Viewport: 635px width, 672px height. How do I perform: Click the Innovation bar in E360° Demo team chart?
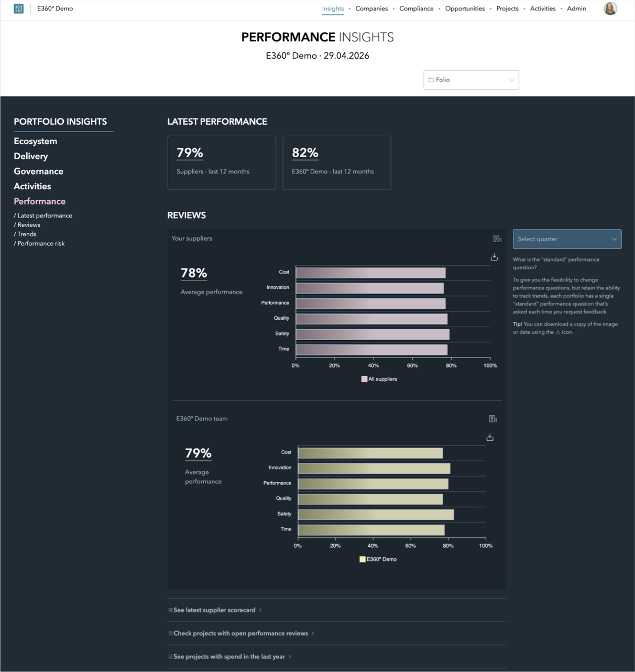pyautogui.click(x=374, y=468)
